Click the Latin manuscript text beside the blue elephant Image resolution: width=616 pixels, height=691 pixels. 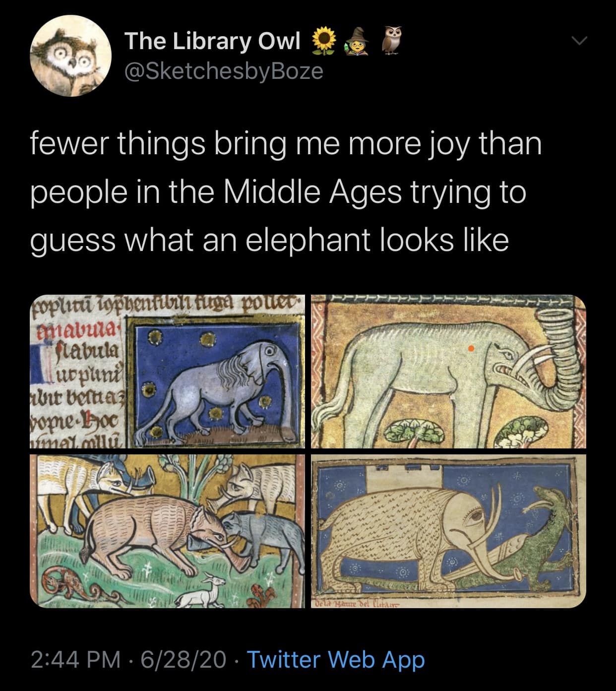pyautogui.click(x=79, y=377)
